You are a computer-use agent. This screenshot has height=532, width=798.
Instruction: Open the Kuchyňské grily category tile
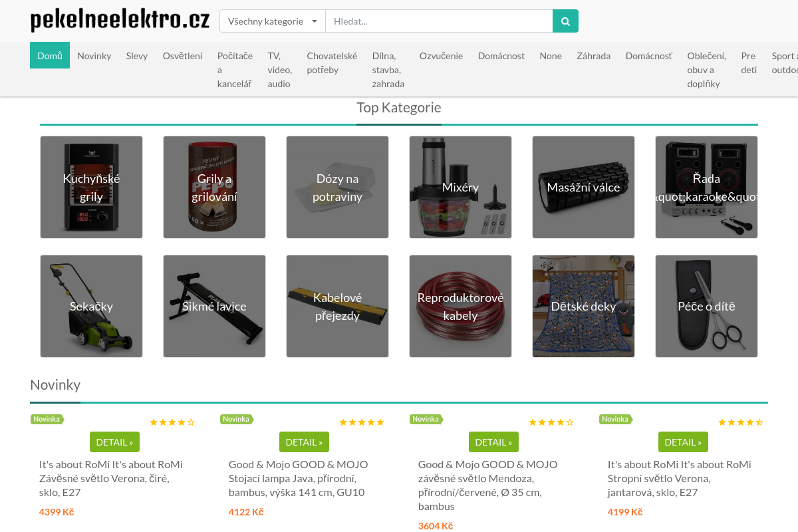pos(91,188)
